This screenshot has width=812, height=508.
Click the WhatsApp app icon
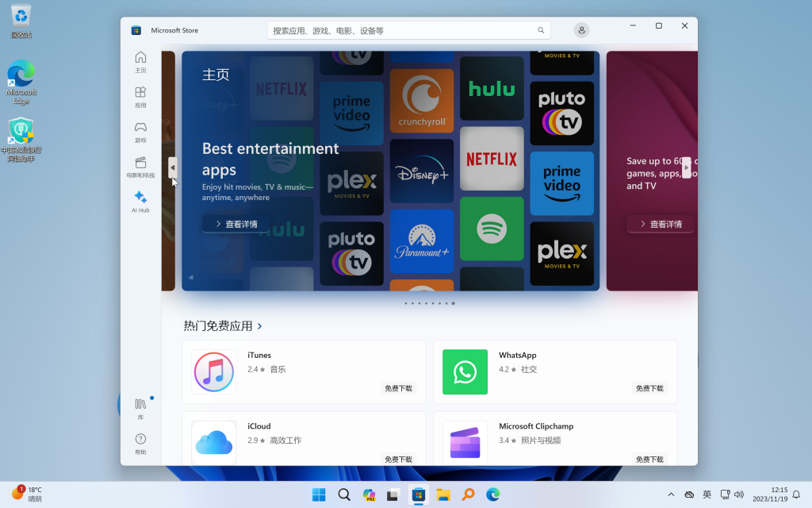click(x=465, y=371)
